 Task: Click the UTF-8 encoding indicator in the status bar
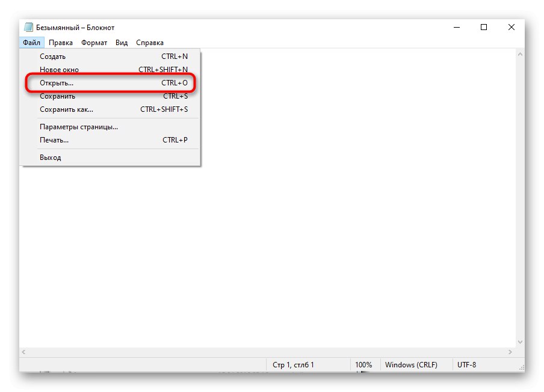point(468,364)
